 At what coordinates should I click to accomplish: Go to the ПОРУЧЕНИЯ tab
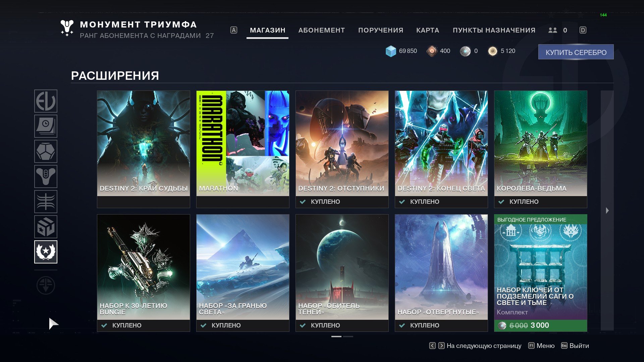(381, 31)
